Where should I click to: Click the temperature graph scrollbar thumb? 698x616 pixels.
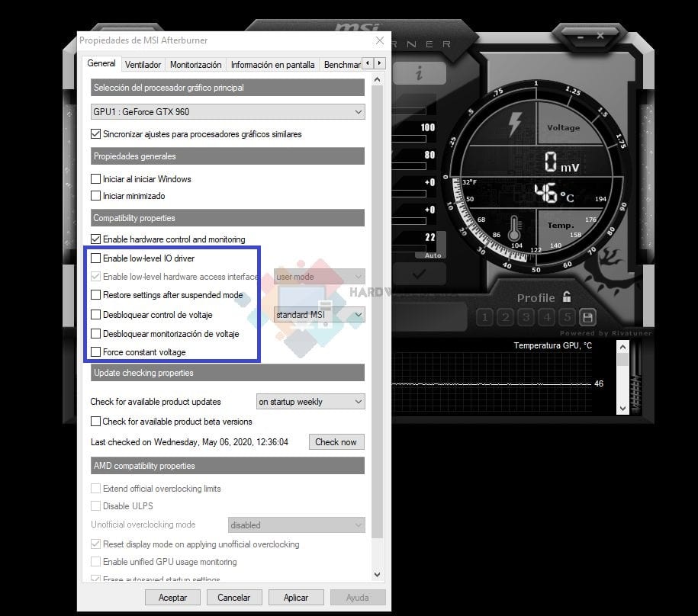coord(622,359)
